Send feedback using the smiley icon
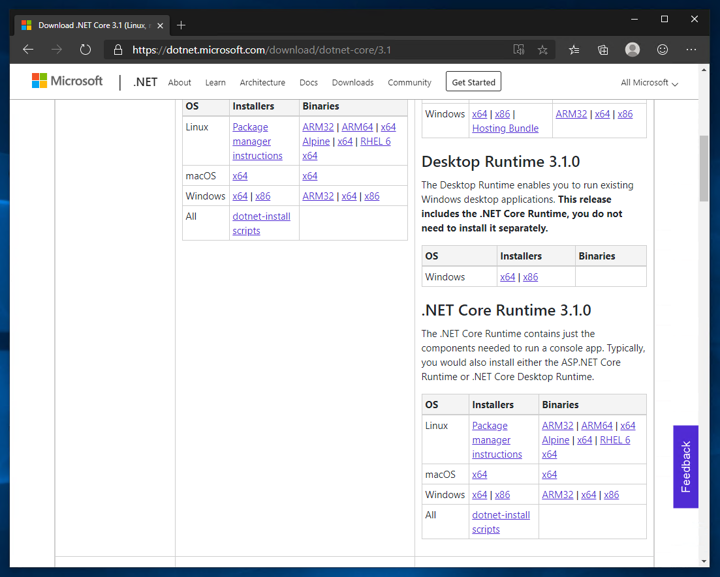The height and width of the screenshot is (577, 720). tap(662, 50)
